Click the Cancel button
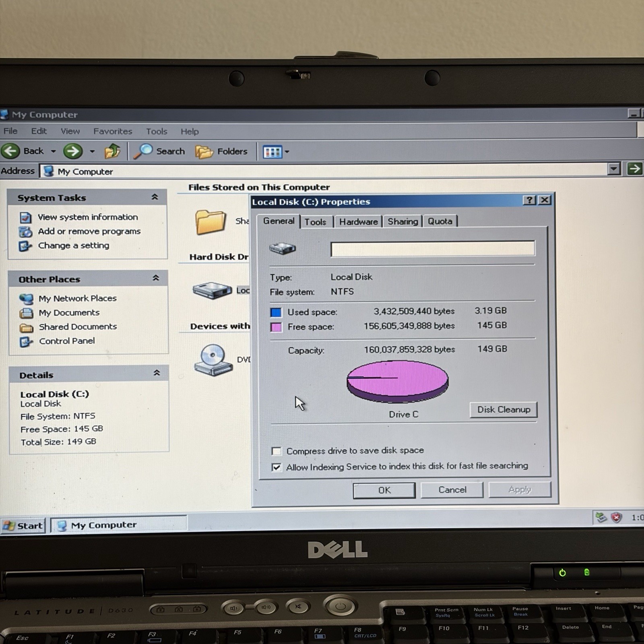The image size is (644, 644). (452, 490)
